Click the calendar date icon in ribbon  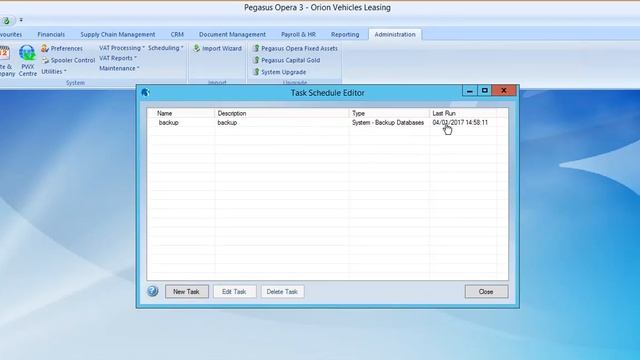[x=4, y=53]
